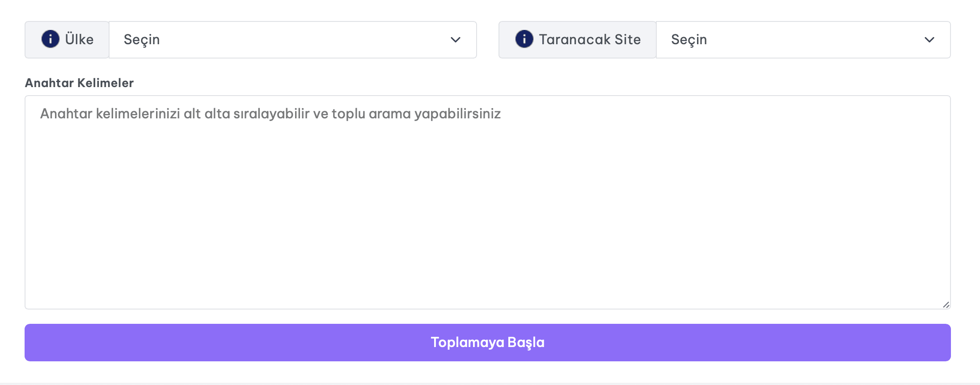Click the textarea resize handle corner
Viewport: 980px width, 385px height.
pos(946,305)
